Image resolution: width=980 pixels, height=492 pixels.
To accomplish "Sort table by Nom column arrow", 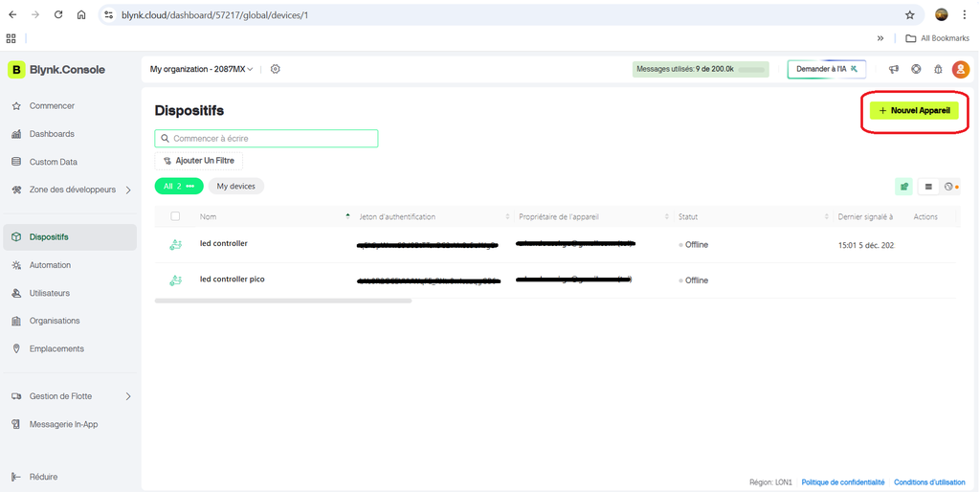I will coord(347,217).
